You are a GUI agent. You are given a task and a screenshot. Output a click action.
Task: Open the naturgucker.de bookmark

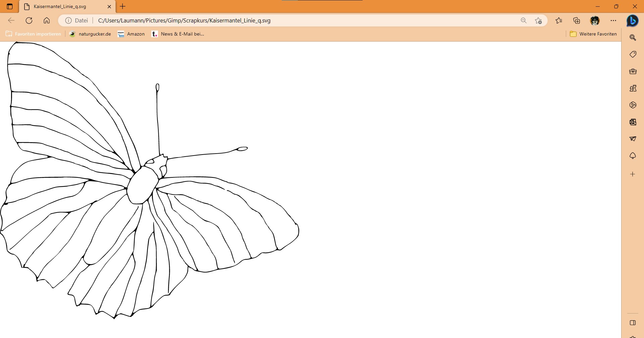click(90, 34)
